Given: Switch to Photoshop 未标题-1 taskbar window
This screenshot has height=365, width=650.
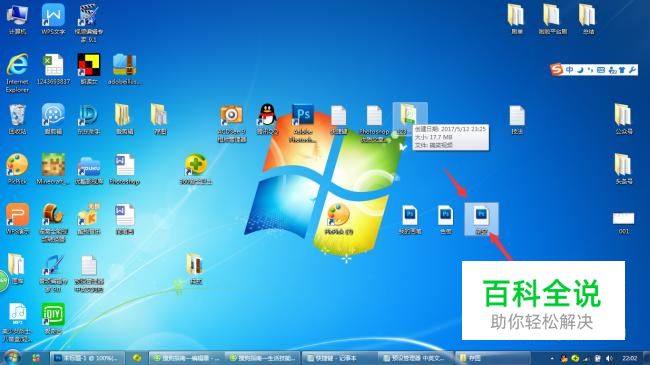Looking at the screenshot, I should (87, 358).
